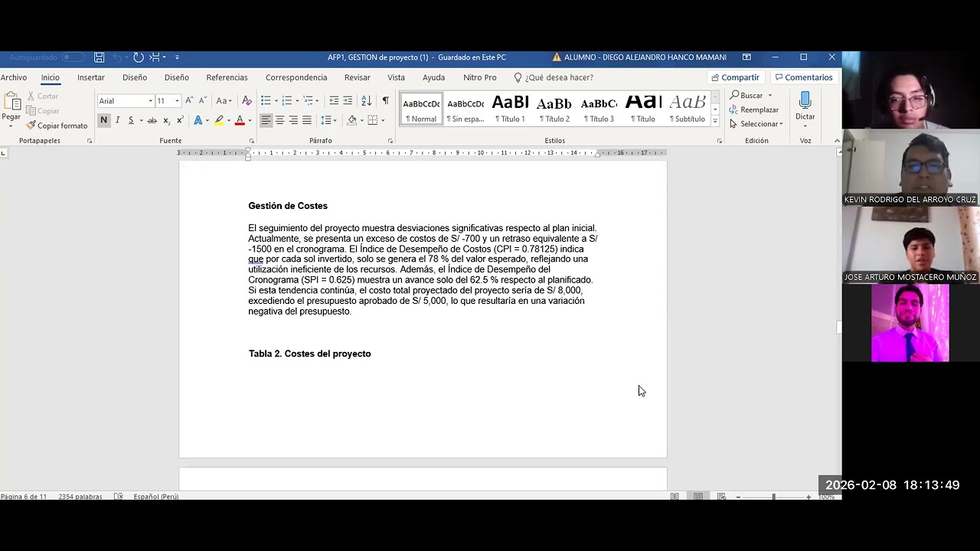The height and width of the screenshot is (551, 980).
Task: Apply paragraph shading paint bucket
Action: point(351,120)
